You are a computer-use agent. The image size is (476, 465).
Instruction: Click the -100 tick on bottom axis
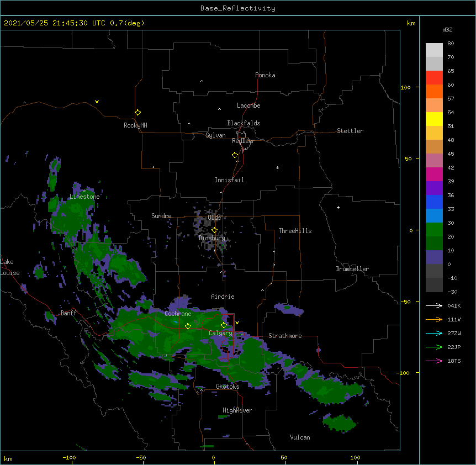coord(69,457)
